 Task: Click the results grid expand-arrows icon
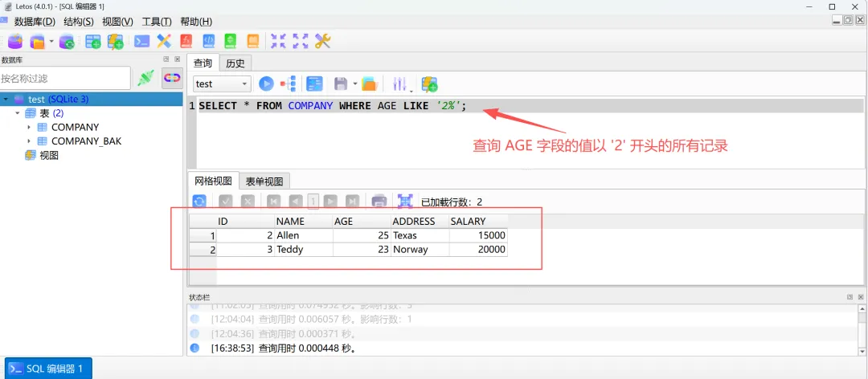tap(405, 202)
